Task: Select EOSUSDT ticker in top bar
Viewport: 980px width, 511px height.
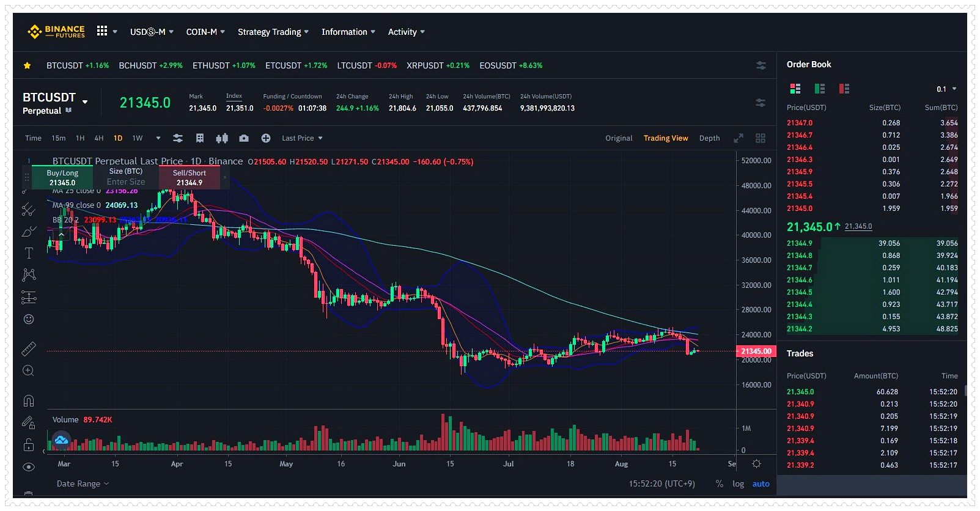Action: click(511, 65)
